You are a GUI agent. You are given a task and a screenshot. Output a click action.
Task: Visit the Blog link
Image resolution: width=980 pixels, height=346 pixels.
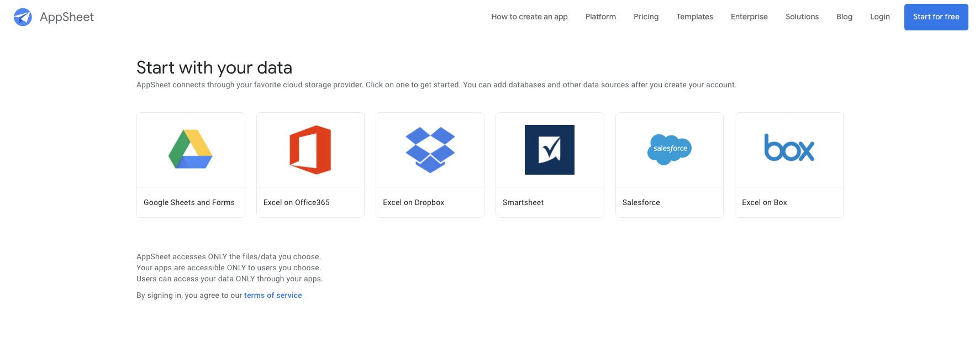click(844, 17)
